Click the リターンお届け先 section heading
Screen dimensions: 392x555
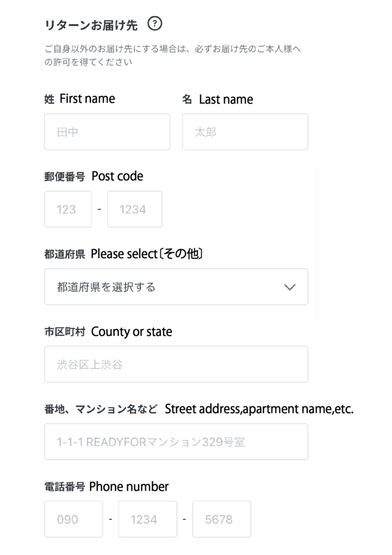89,24
